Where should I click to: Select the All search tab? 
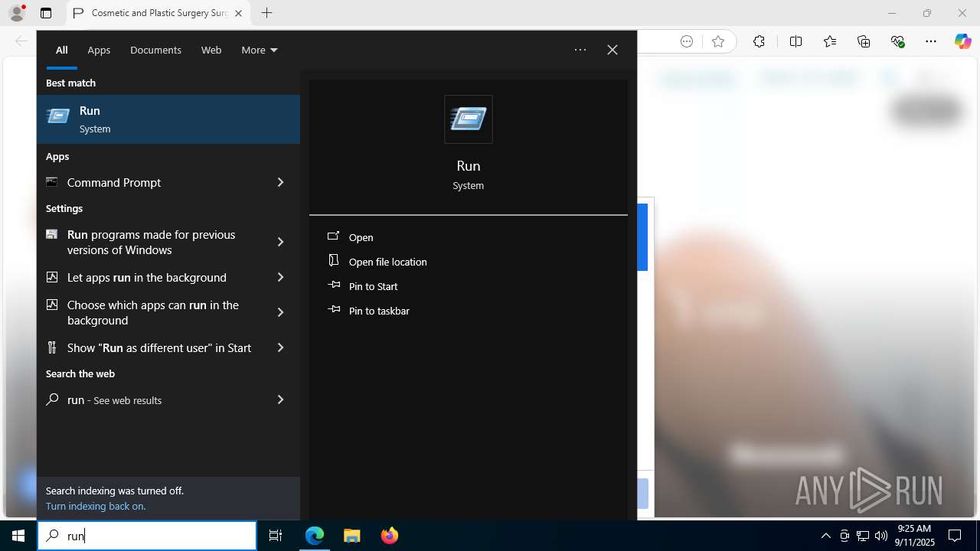point(62,50)
